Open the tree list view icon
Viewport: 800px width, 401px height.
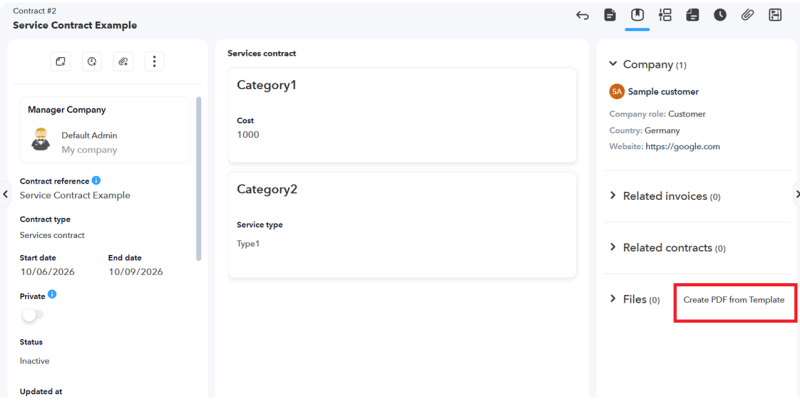(665, 15)
